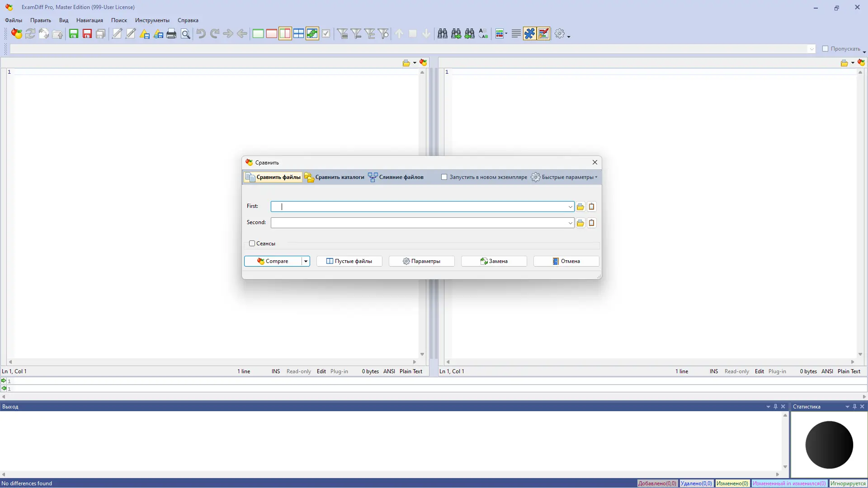This screenshot has height=488, width=868.
Task: Expand Быстрые параметры dropdown
Action: (565, 177)
